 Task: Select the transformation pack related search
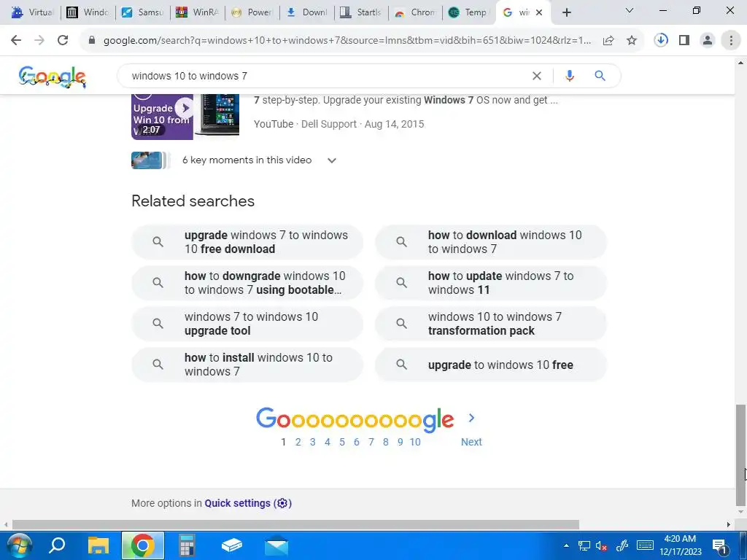pyautogui.click(x=491, y=324)
